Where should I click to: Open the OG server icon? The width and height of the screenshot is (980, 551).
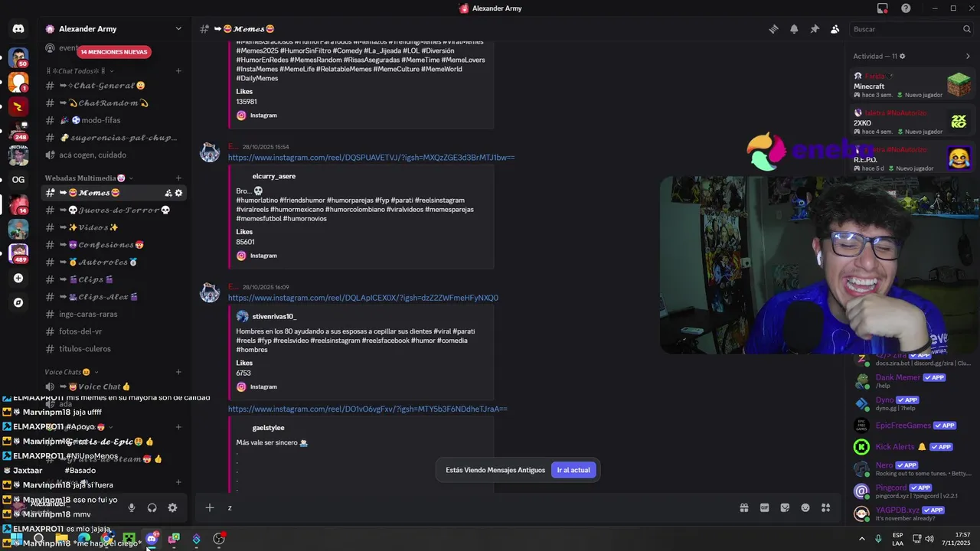click(x=18, y=180)
